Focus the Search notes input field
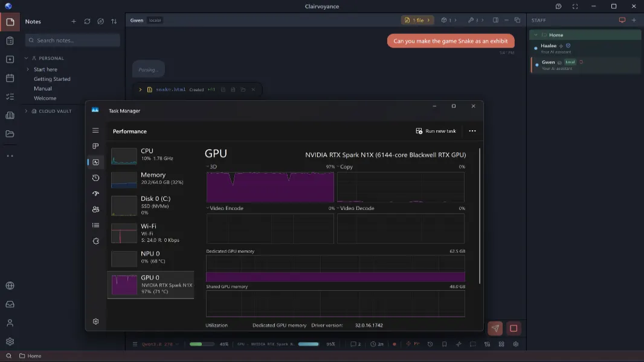Screen dimensions: 644x362 (x=72, y=40)
